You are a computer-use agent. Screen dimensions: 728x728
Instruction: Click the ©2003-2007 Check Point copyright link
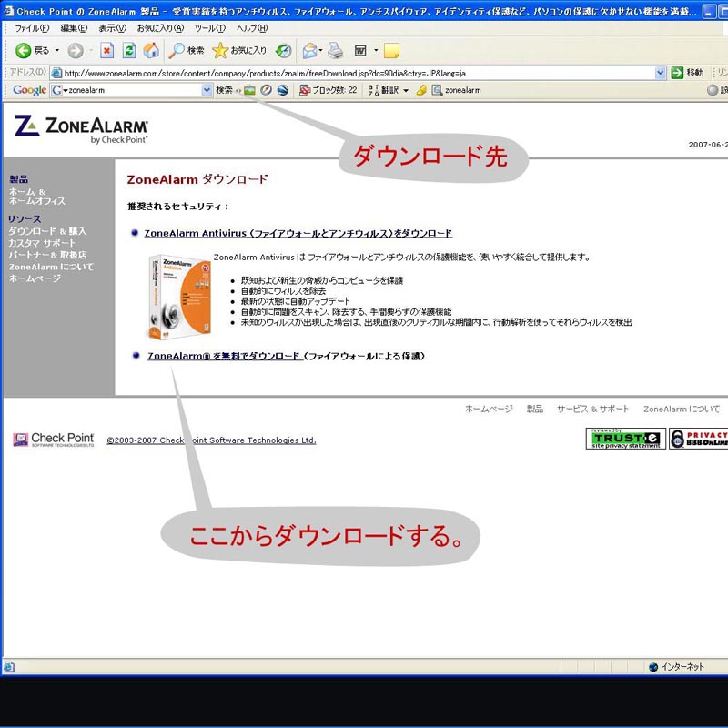coord(211,440)
